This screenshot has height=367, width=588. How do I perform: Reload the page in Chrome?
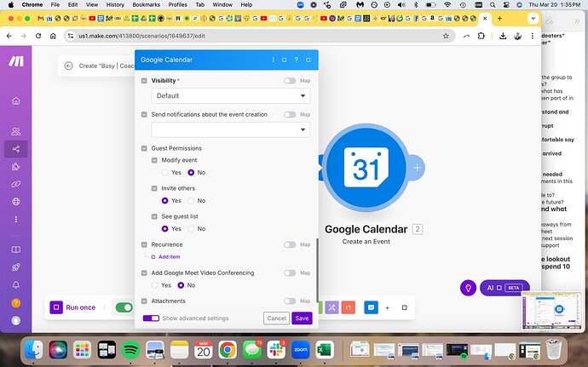point(38,36)
